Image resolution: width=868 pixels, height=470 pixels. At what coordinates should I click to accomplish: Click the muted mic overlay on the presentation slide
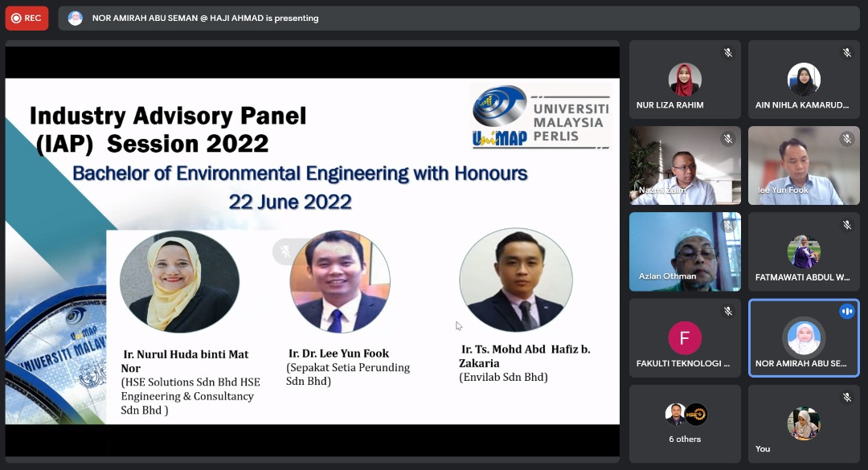click(x=285, y=251)
